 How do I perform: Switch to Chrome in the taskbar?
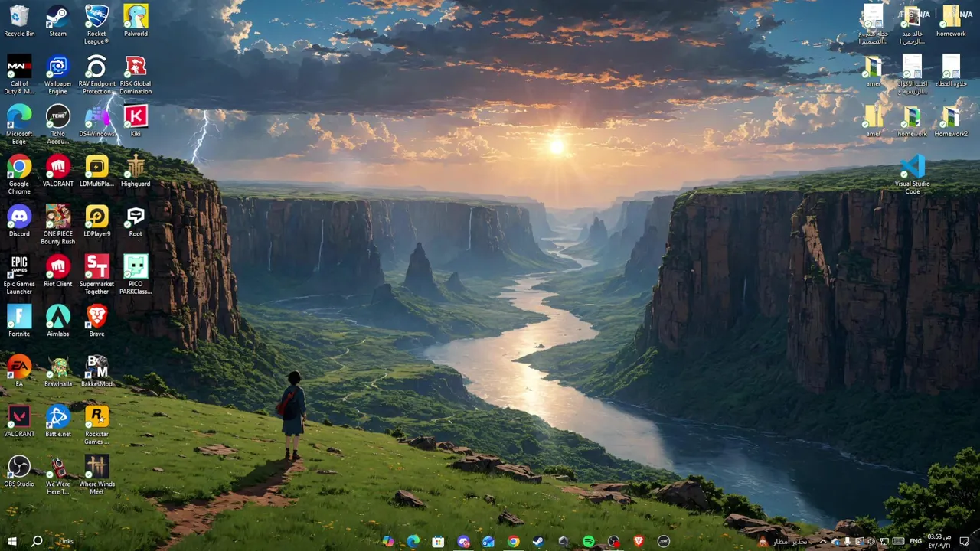pyautogui.click(x=514, y=541)
